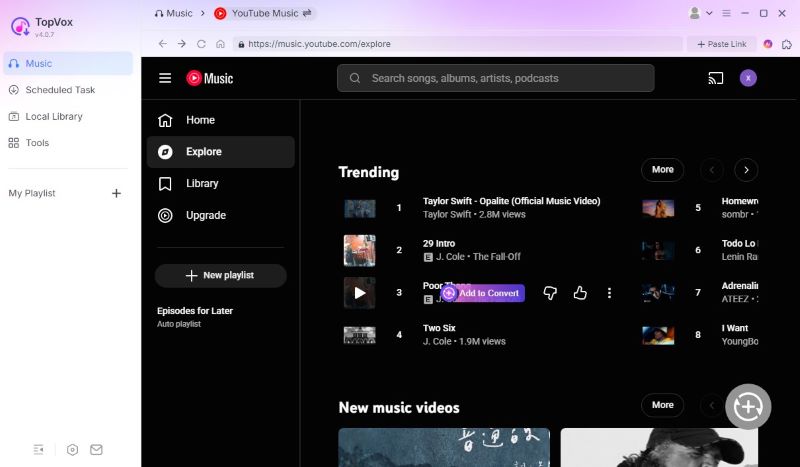Click the 29 Intro album thumbnail
800x467 pixels.
360,251
